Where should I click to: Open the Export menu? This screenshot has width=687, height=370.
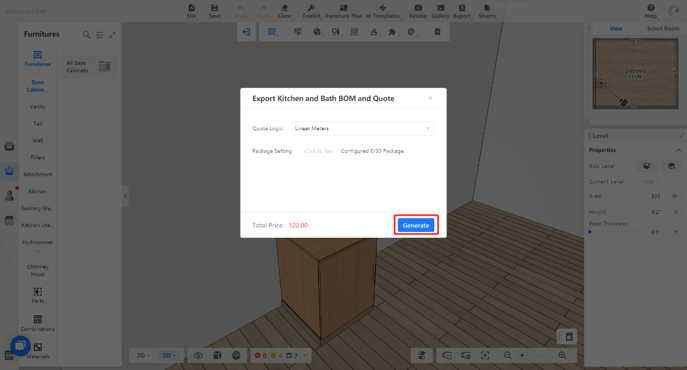click(462, 11)
